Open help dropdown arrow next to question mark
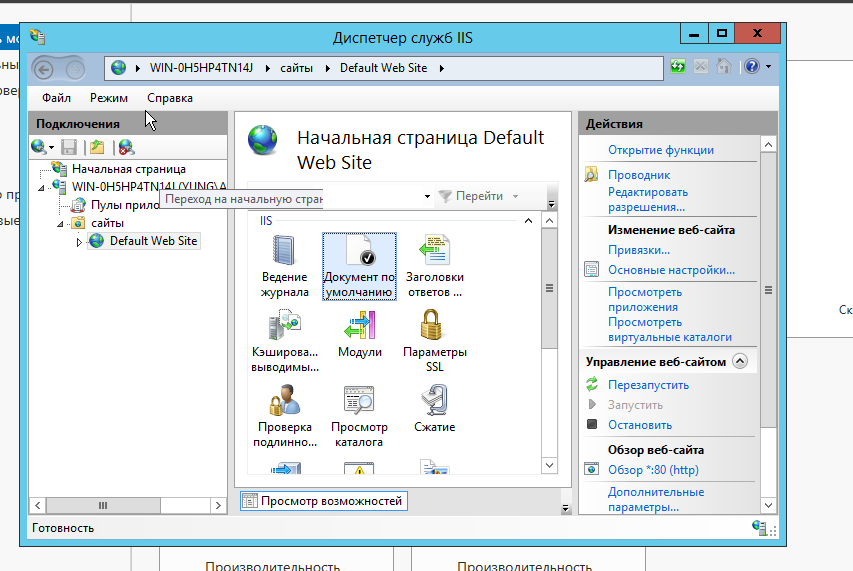 768,66
